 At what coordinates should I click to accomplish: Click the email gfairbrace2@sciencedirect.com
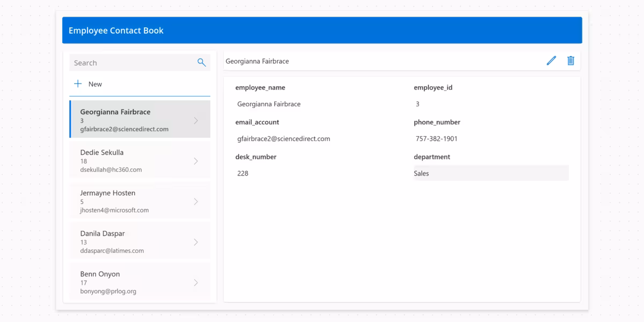(283, 138)
